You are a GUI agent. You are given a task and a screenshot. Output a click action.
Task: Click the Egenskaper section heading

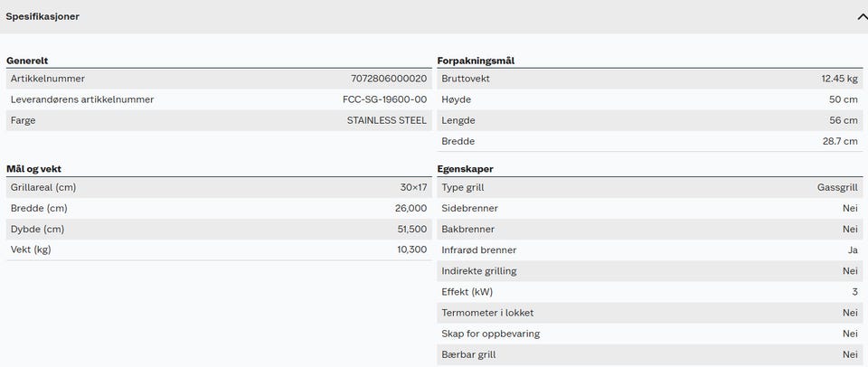[467, 169]
